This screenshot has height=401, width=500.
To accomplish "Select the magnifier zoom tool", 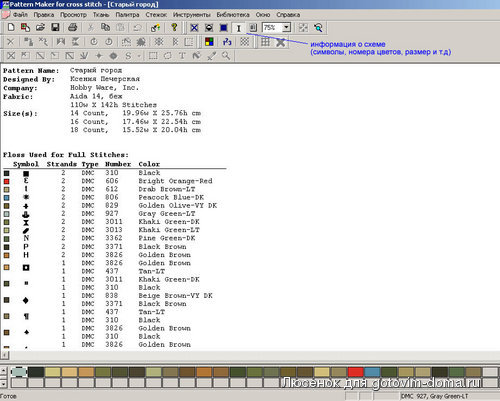I will point(226,56).
